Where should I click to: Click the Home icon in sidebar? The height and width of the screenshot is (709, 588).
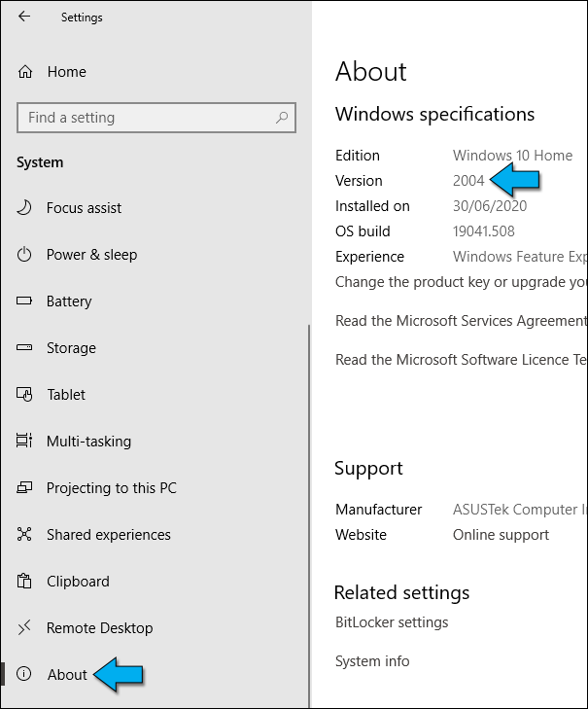pyautogui.click(x=25, y=72)
